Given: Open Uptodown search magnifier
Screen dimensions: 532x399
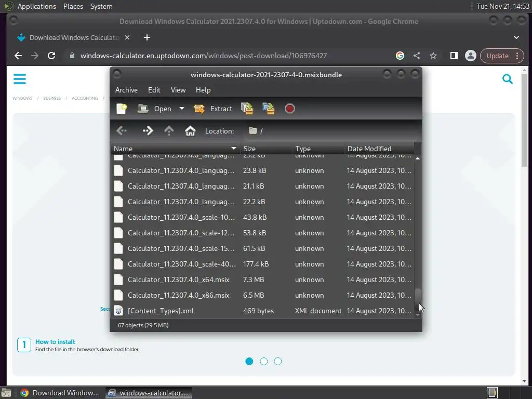Looking at the screenshot, I should [x=508, y=79].
